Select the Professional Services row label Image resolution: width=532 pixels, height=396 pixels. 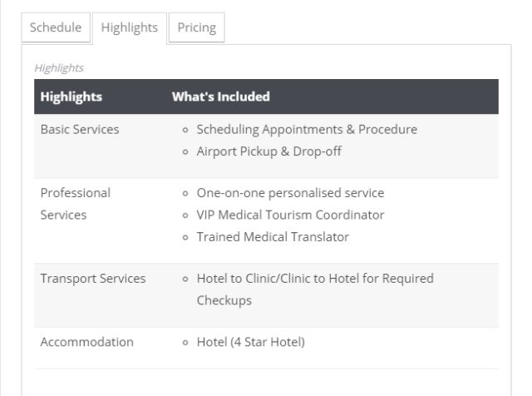pyautogui.click(x=76, y=204)
